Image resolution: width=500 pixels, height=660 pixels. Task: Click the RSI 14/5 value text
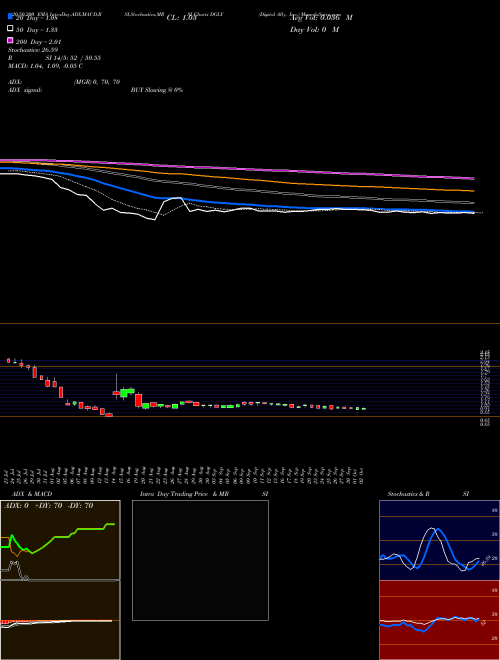click(x=73, y=58)
